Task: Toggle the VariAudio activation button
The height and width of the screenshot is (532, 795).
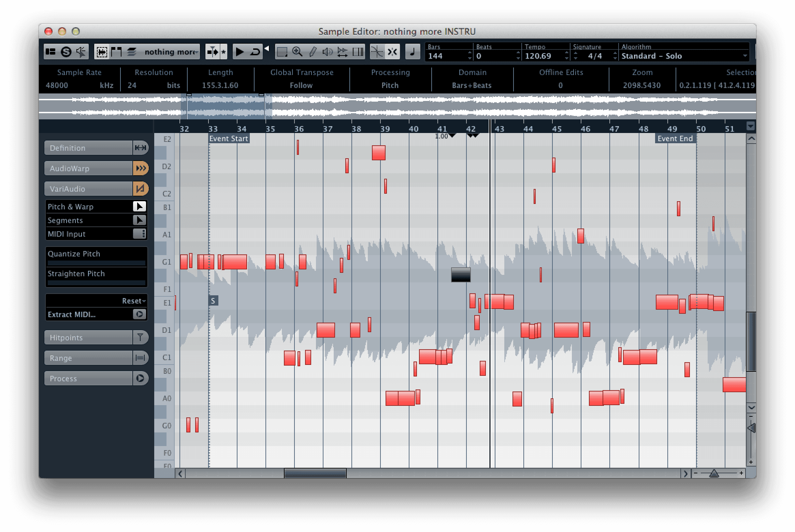Action: pyautogui.click(x=141, y=188)
